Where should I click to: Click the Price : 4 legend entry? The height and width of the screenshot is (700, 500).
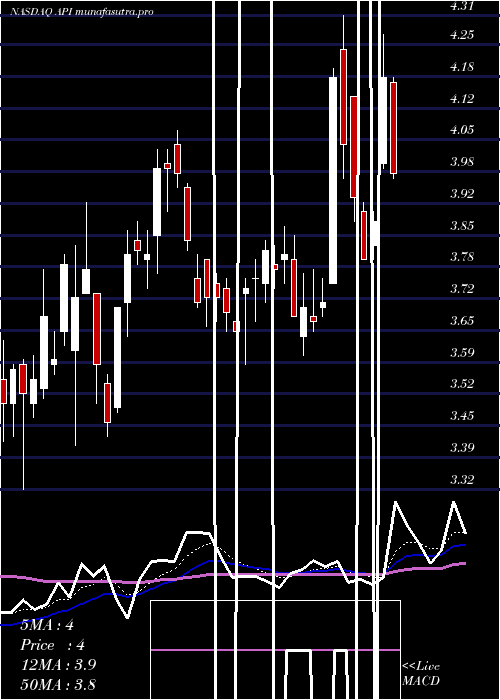[52, 645]
